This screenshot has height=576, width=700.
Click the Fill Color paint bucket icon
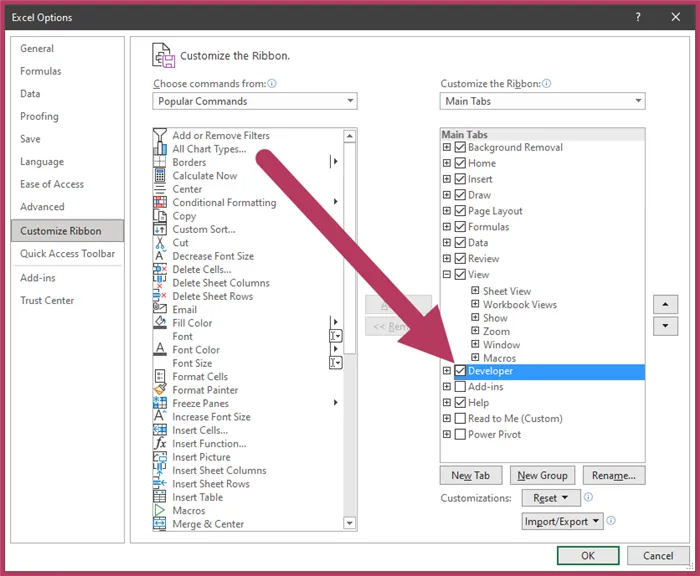(160, 323)
